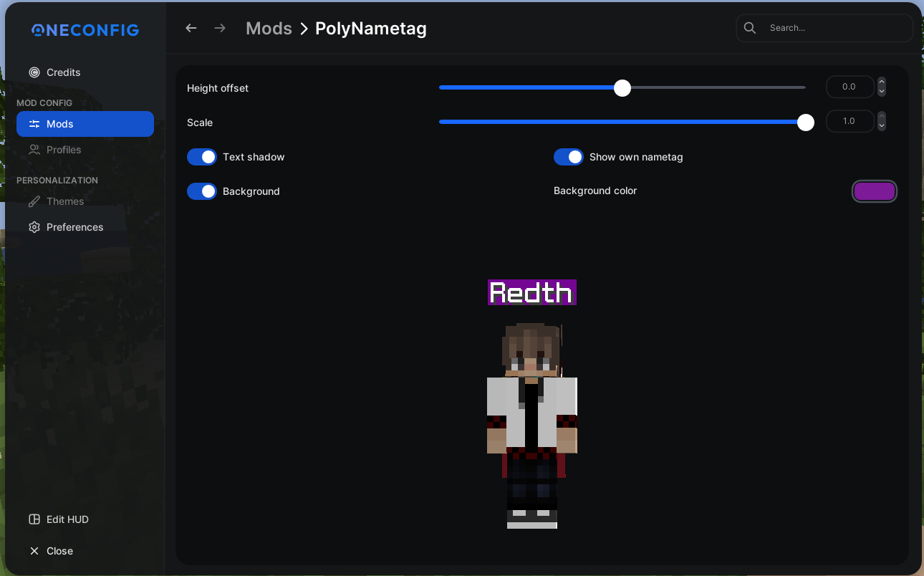Click the Preferences gear icon
Viewport: 924px width, 576px height.
[x=34, y=227]
